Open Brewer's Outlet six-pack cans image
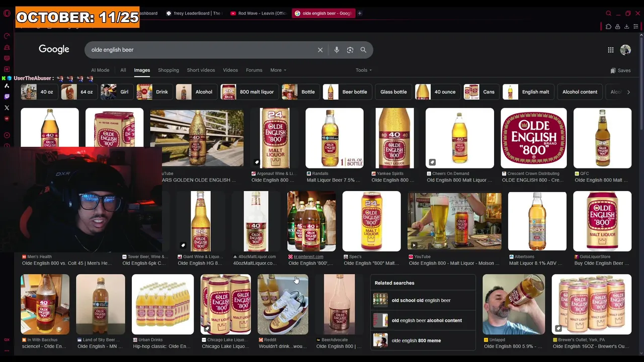This screenshot has width=644, height=362. tap(592, 304)
